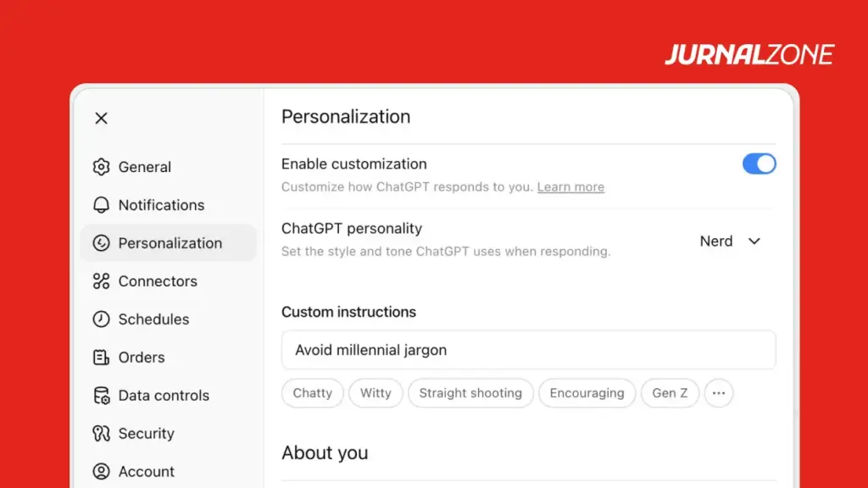The width and height of the screenshot is (868, 488).
Task: Click the Custom instructions text field
Action: (x=528, y=350)
